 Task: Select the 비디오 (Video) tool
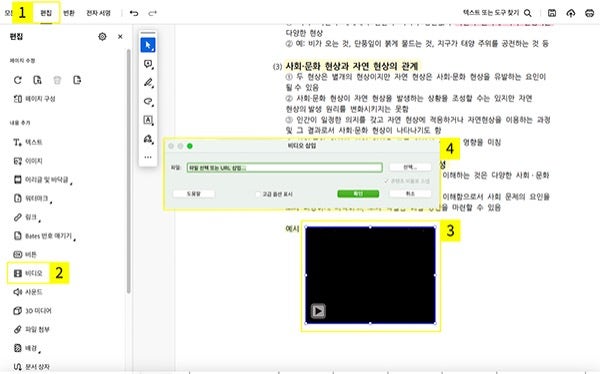[x=28, y=273]
